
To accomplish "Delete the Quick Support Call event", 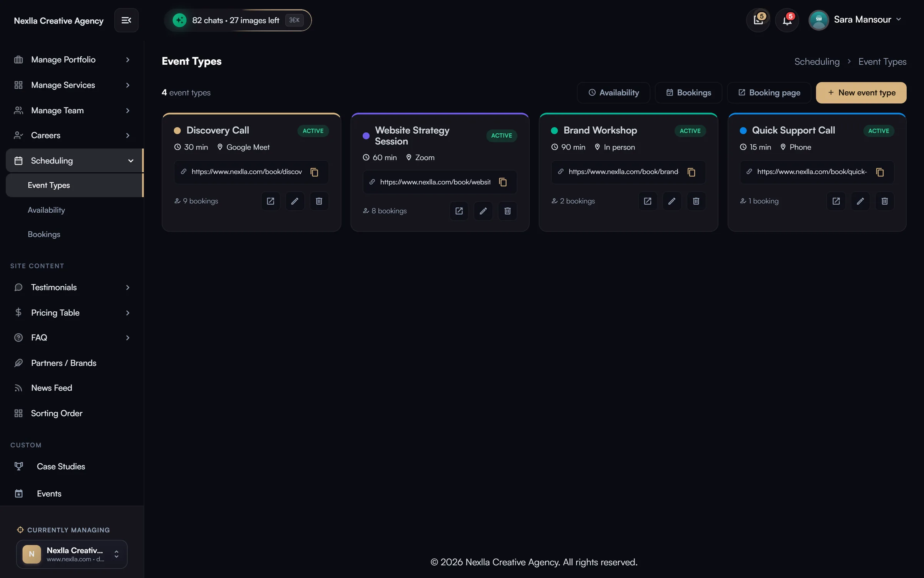I will click(x=884, y=201).
